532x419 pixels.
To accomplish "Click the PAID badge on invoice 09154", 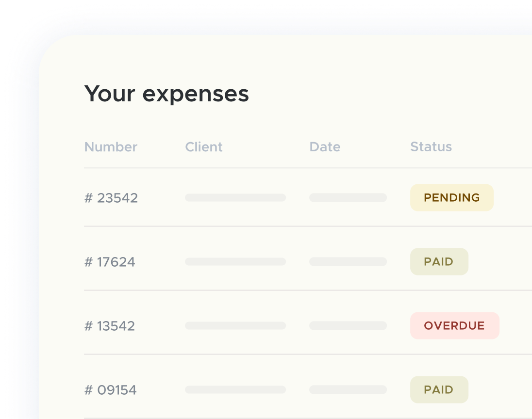I will coord(439,389).
